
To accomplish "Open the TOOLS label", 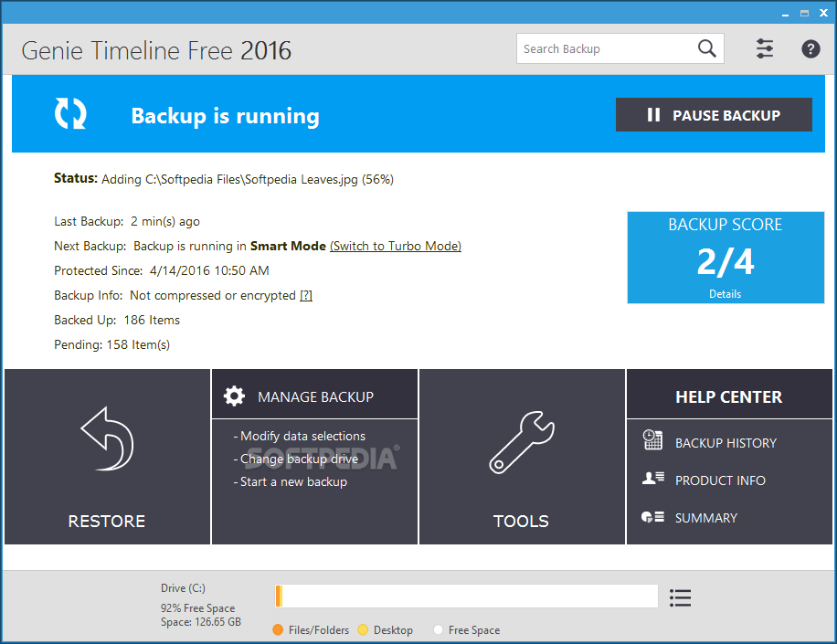I will tap(521, 522).
